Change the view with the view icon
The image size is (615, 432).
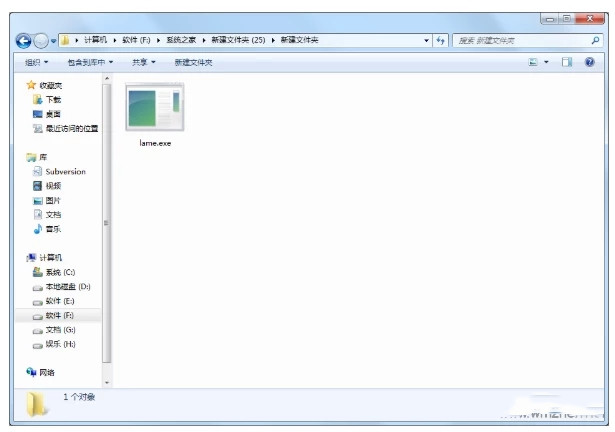coord(533,62)
